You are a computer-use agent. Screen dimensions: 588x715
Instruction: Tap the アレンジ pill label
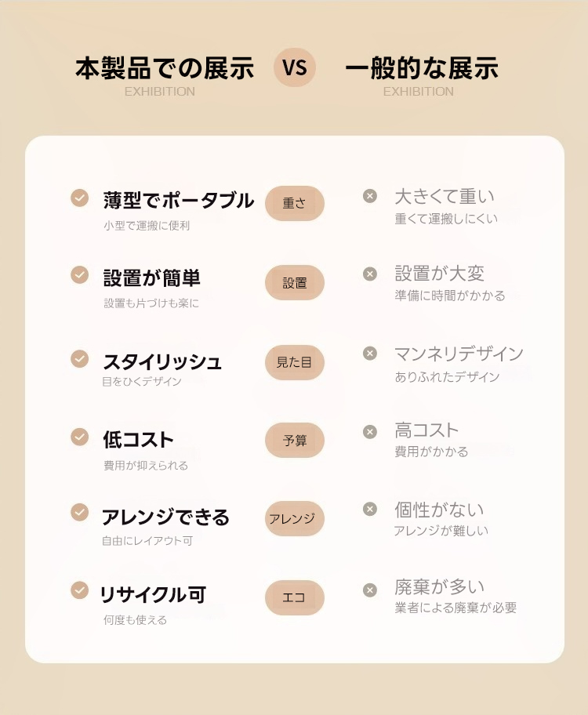pyautogui.click(x=295, y=519)
